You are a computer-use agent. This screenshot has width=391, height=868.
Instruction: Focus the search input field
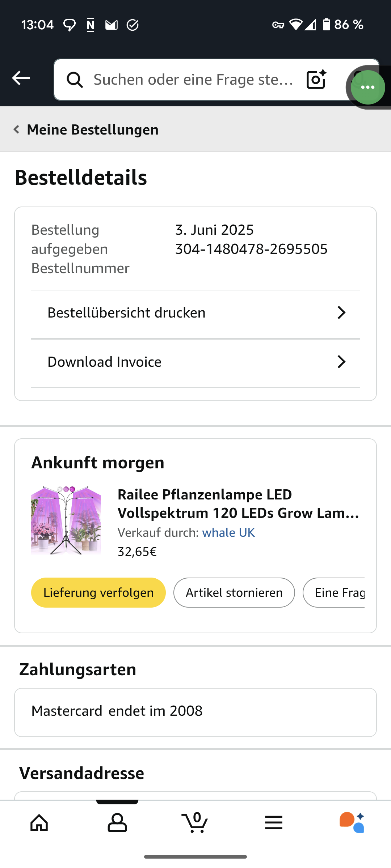click(193, 80)
